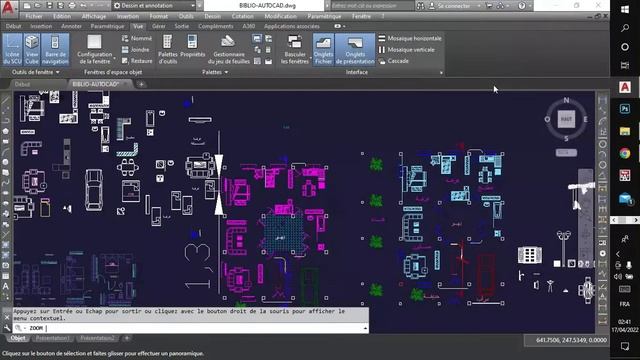Screen dimensions: 640x360
Task: Open command line customization wrench icon
Action: click(7, 328)
